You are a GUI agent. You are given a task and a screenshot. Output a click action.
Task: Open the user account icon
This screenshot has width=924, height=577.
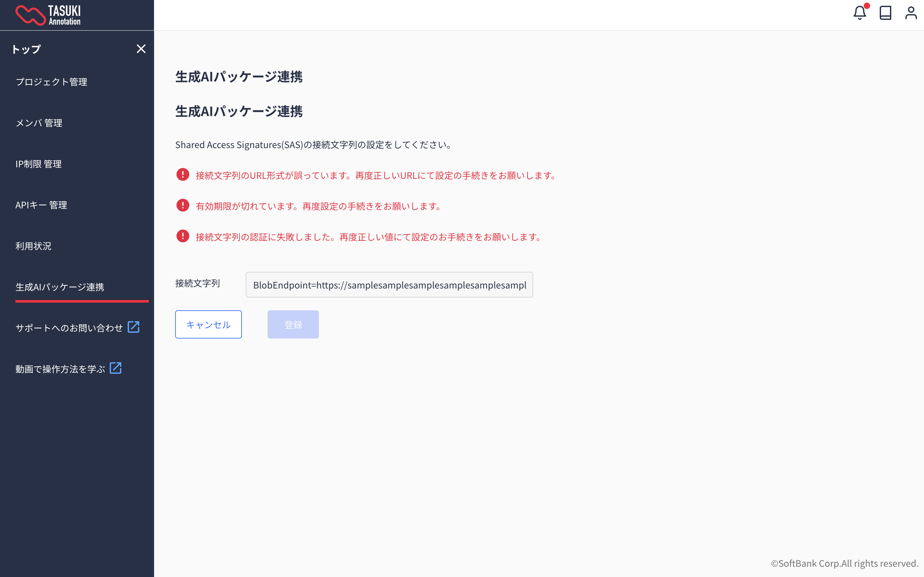tap(911, 13)
